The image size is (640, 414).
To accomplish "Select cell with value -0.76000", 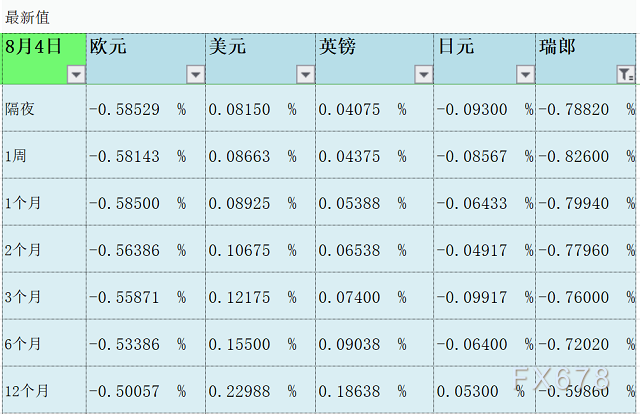I will 586,296.
